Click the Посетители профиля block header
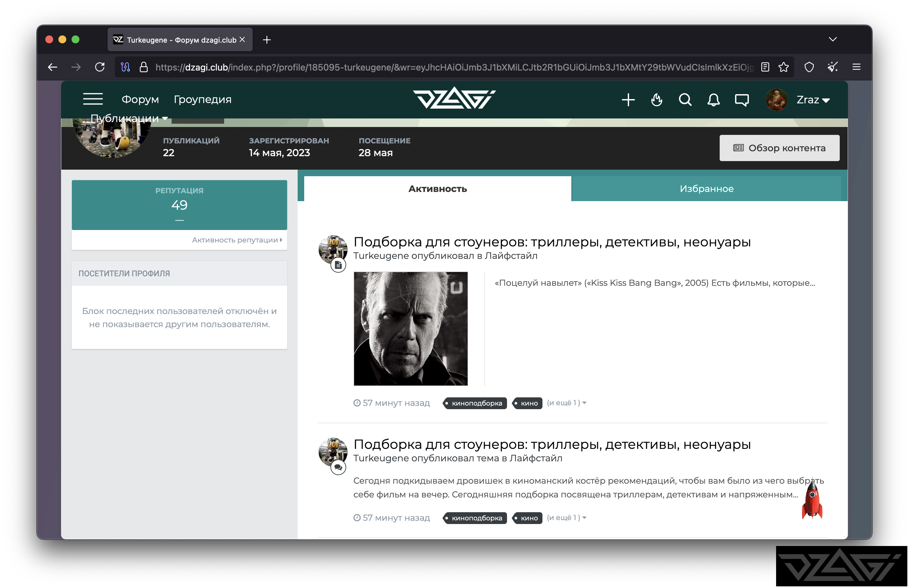 (x=179, y=273)
